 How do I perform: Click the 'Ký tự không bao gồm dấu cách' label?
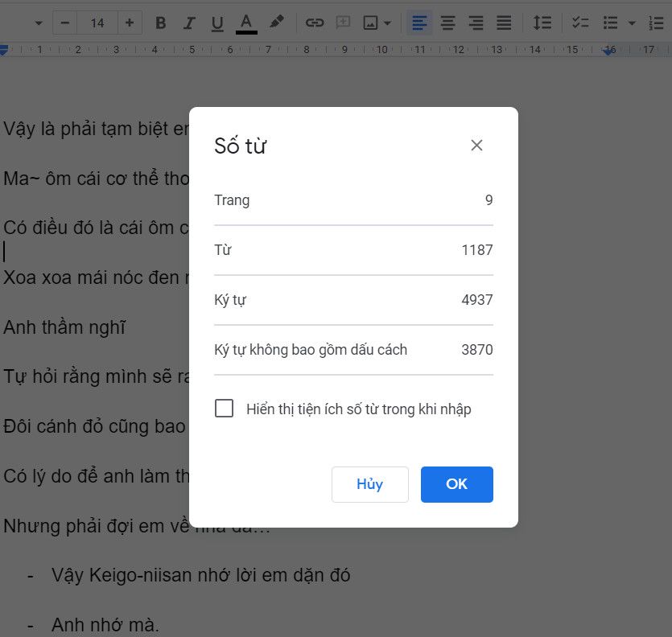[311, 350]
